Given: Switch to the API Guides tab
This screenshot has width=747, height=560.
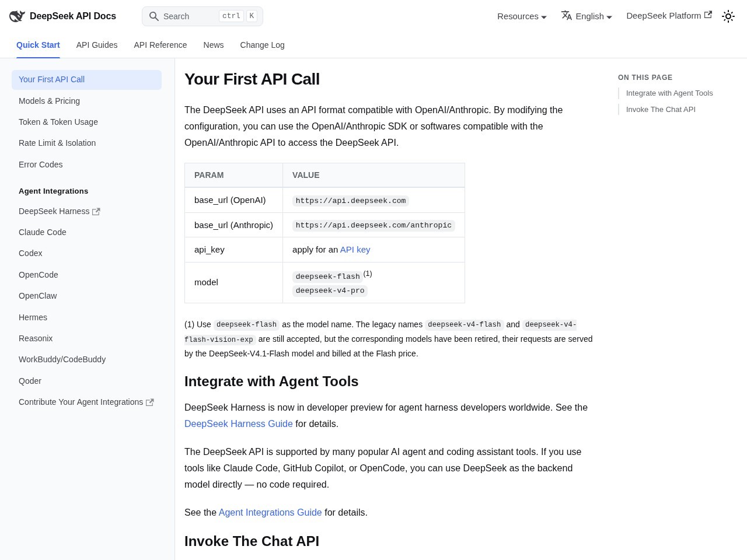Looking at the screenshot, I should (x=97, y=45).
